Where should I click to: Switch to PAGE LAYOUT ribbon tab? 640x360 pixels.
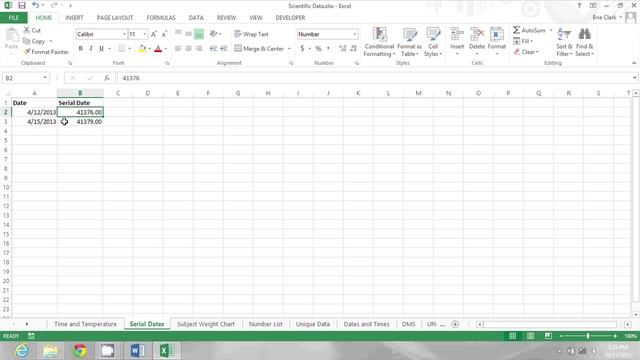coord(115,18)
